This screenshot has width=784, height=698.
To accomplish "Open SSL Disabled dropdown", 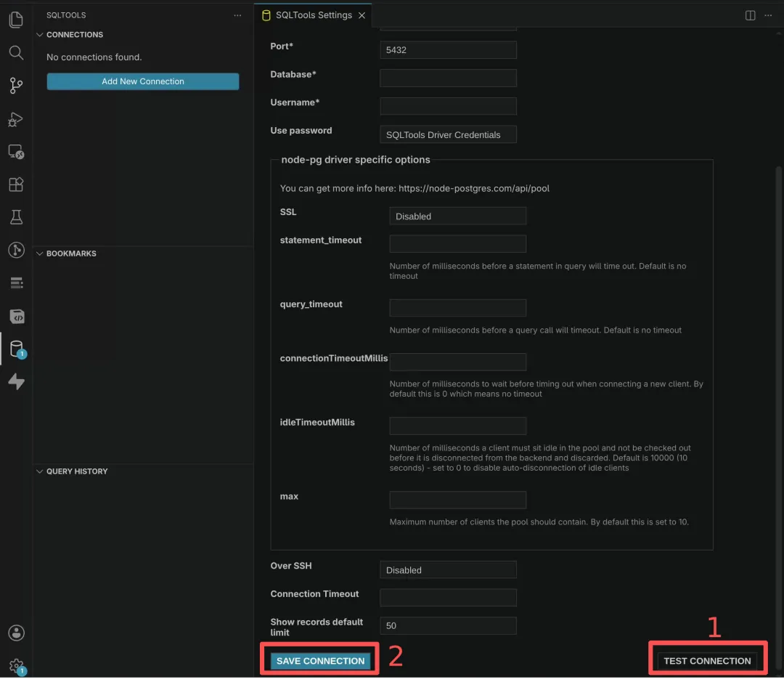I will click(x=457, y=216).
